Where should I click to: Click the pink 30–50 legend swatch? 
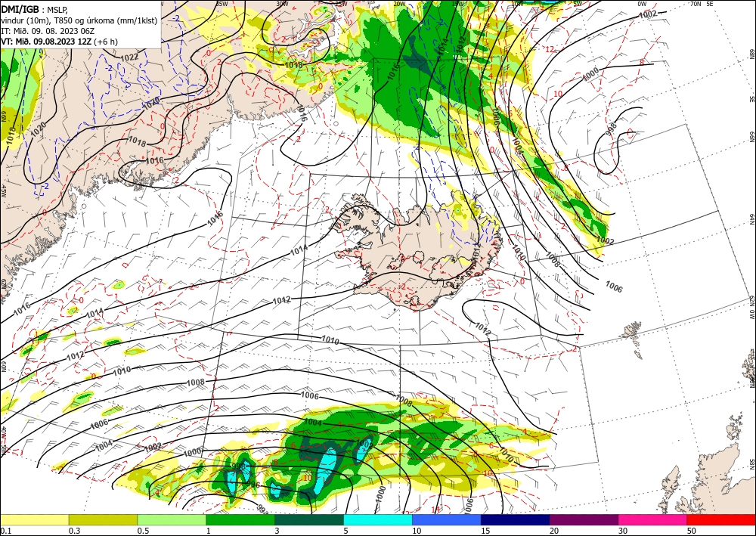coord(653,519)
